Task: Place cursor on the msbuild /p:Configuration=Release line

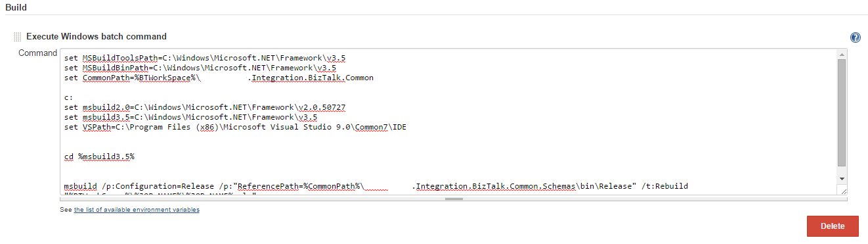Action: click(x=376, y=186)
